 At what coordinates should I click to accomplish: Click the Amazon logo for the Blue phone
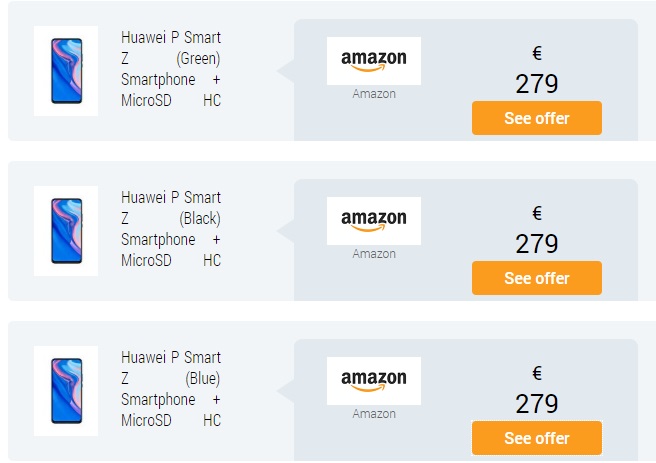tap(374, 381)
